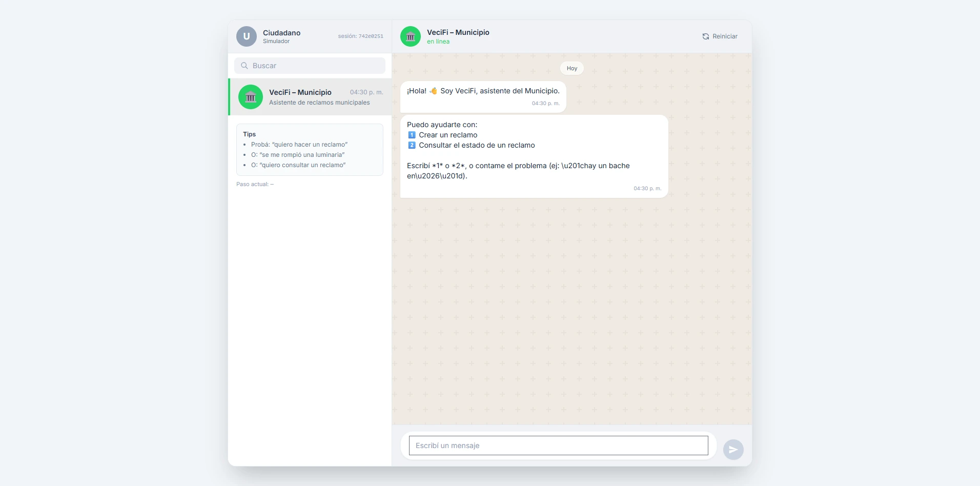Focus the Escribí un mensaje input
980x486 pixels.
pyautogui.click(x=559, y=445)
